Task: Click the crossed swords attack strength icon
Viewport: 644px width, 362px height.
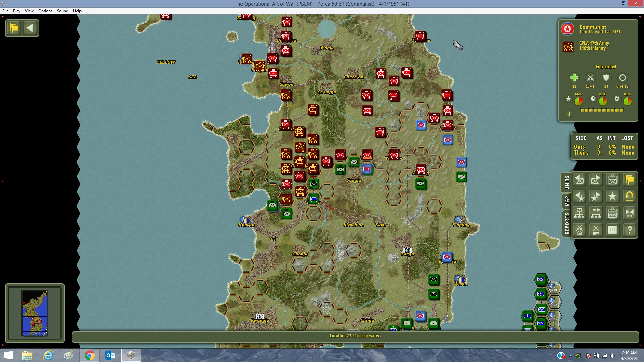Action: pos(590,78)
